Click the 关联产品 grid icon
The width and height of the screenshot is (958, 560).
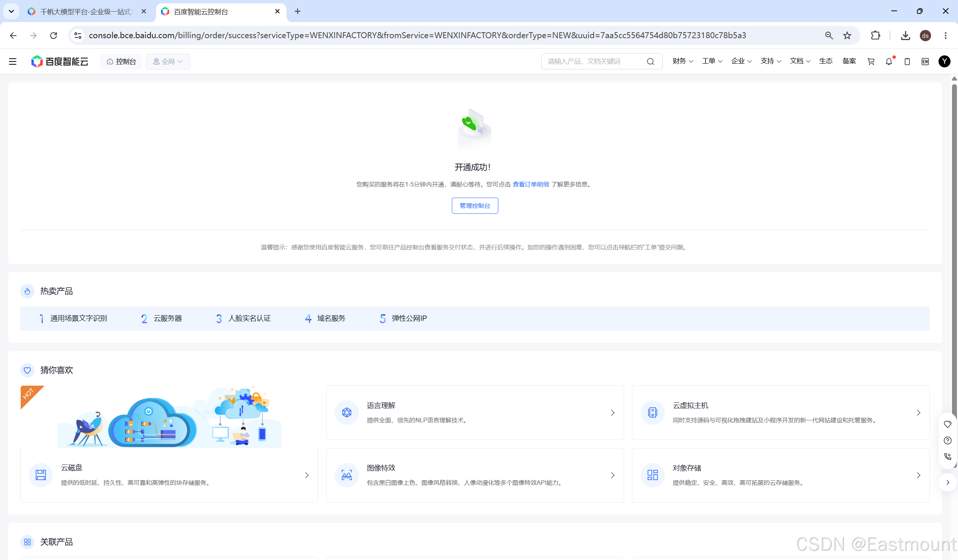click(27, 542)
